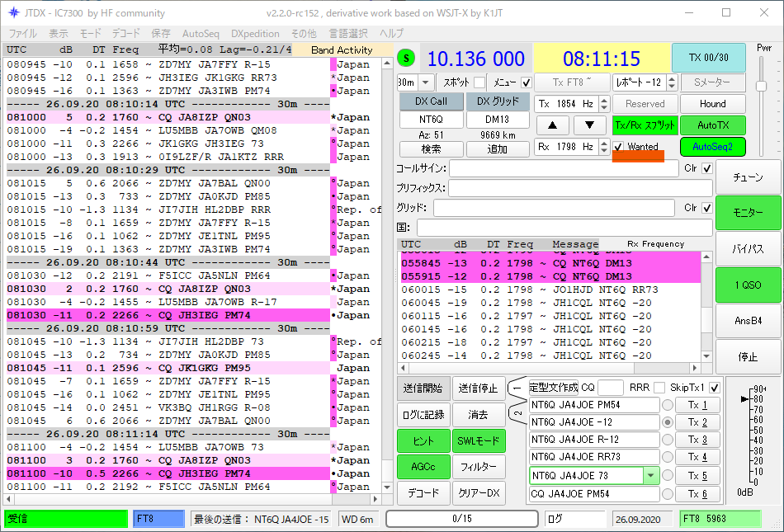This screenshot has width=784, height=532.
Task: Open the AutoSeq menu
Action: tap(201, 34)
